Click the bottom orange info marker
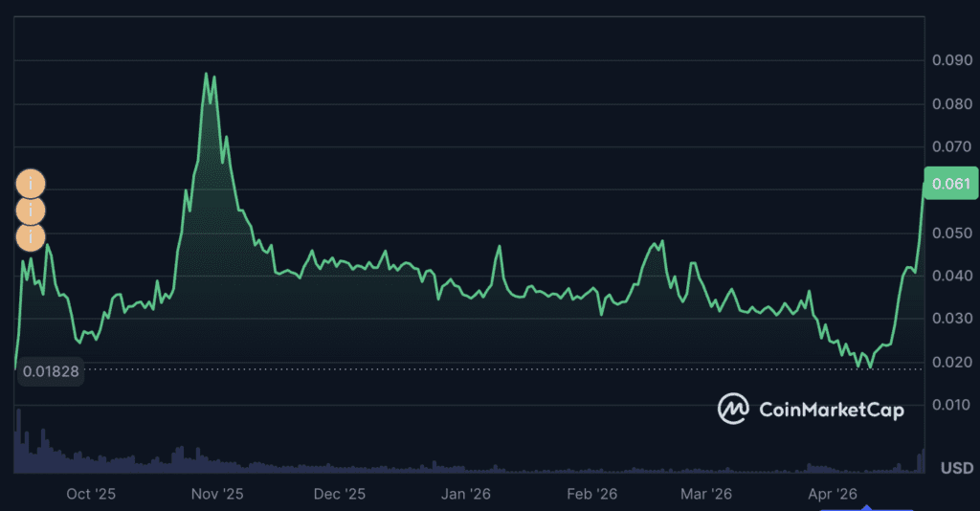Image resolution: width=980 pixels, height=511 pixels. 31,234
